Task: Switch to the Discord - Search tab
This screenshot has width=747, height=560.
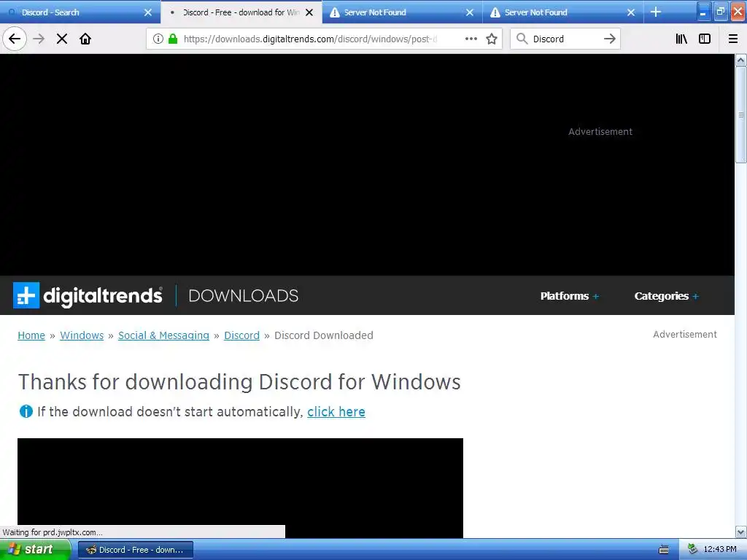Action: 80,12
